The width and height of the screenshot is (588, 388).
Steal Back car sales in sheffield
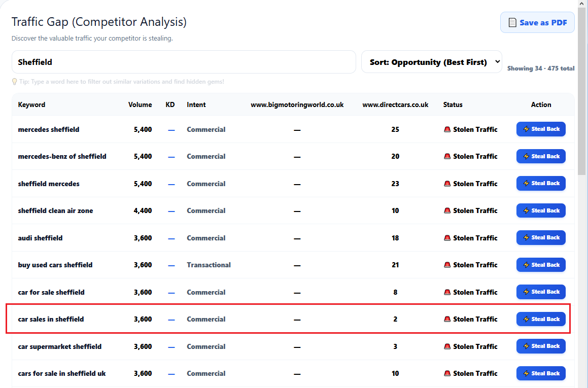(x=541, y=319)
